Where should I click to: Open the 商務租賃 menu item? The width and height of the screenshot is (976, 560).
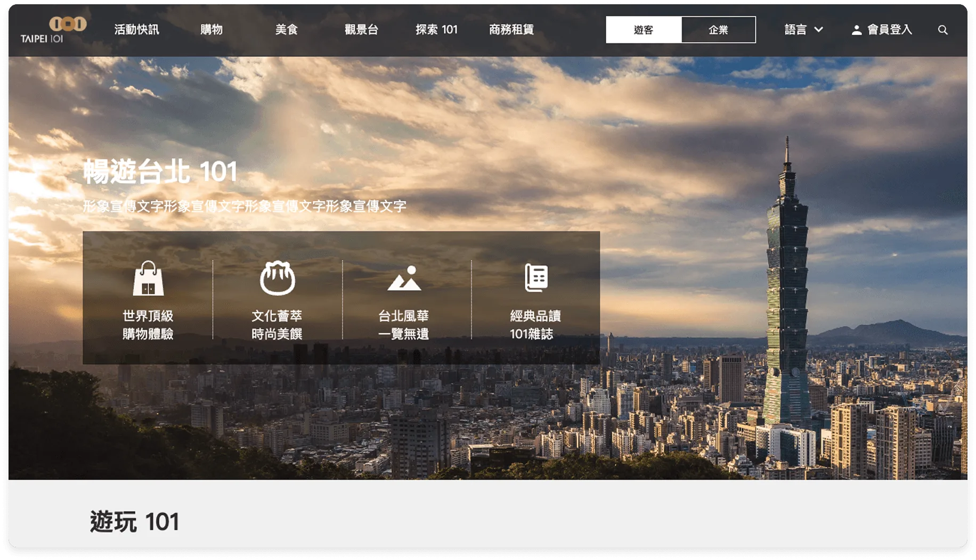pyautogui.click(x=511, y=30)
